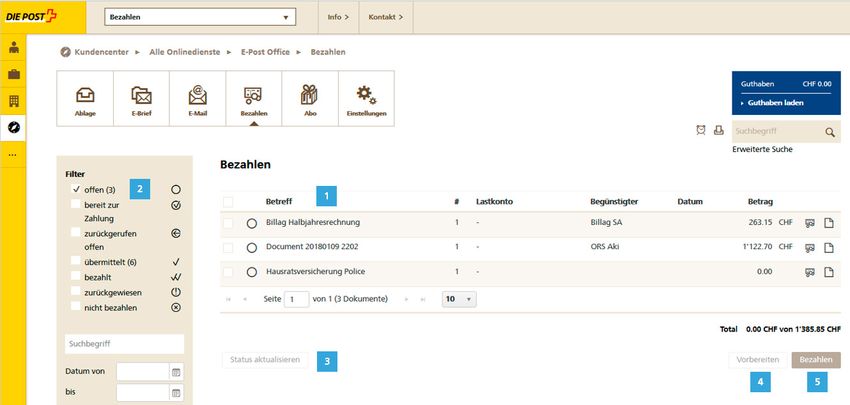Click the printer icon above search

point(718,131)
